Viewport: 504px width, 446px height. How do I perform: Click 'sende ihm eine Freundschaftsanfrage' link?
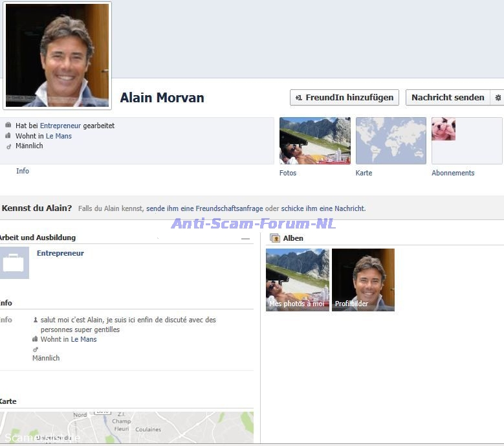click(204, 208)
